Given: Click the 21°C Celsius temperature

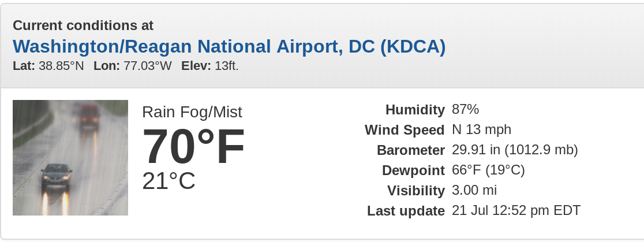Looking at the screenshot, I should coord(169,181).
